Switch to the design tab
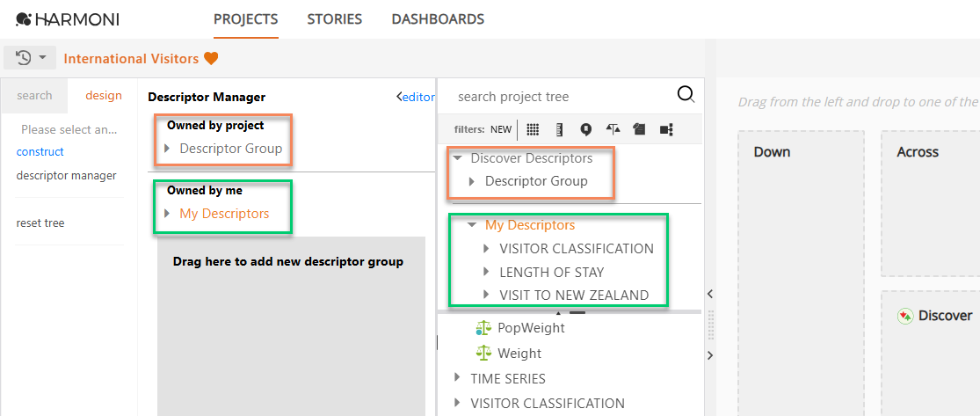The image size is (980, 416). [104, 96]
